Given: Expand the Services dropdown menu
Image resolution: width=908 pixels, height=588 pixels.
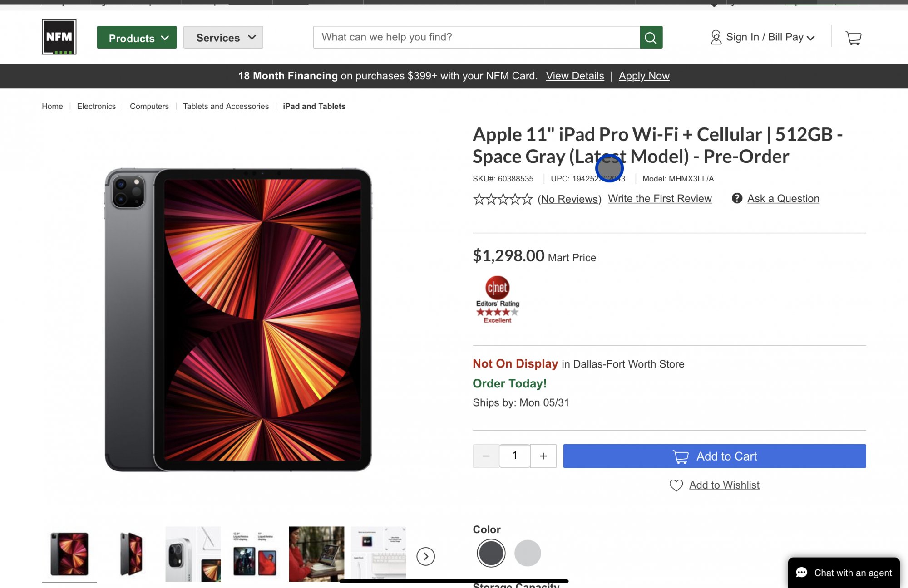Looking at the screenshot, I should (x=223, y=38).
